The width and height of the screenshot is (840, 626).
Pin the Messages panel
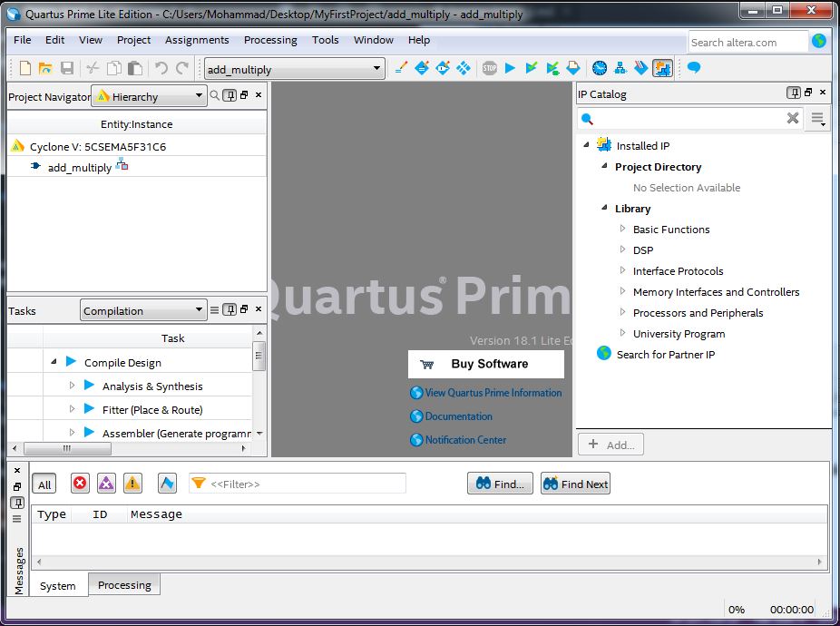[17, 503]
